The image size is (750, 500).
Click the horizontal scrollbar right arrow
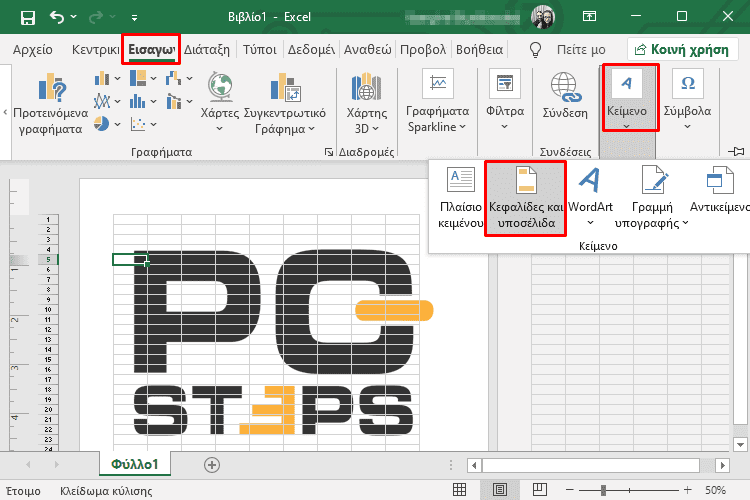[723, 465]
